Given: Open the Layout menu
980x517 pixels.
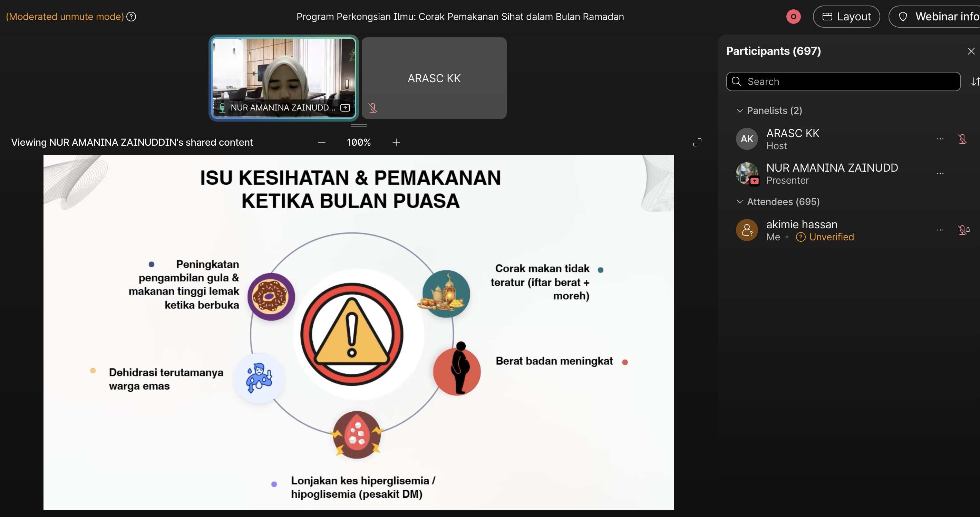Looking at the screenshot, I should 846,16.
